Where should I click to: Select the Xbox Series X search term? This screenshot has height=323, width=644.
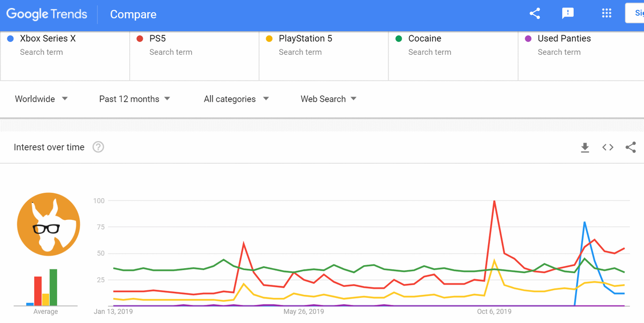click(65, 56)
